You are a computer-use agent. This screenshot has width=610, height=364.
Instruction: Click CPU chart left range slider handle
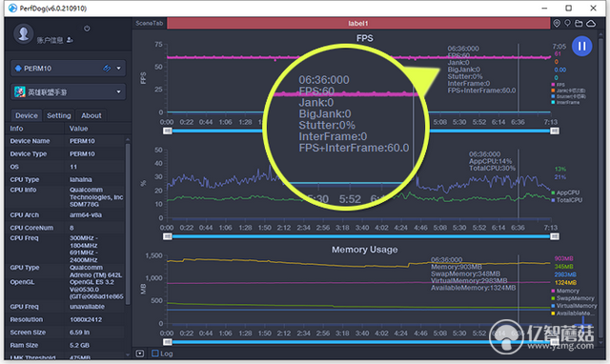tap(168, 236)
